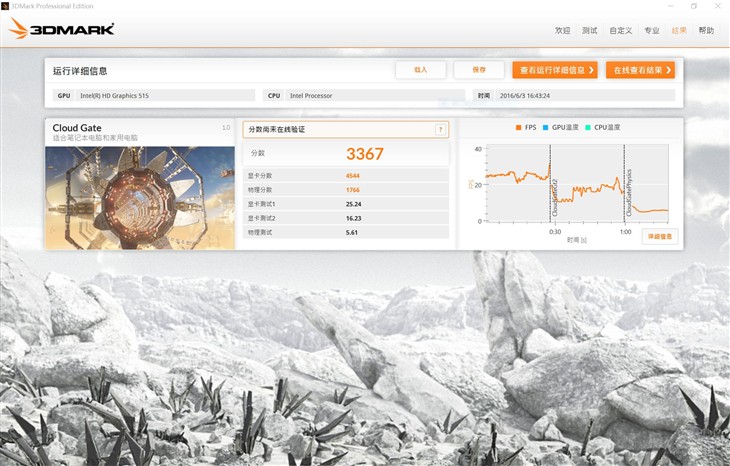730x466 pixels.
Task: Click the CPU温度 teal legend swatch
Action: (588, 128)
